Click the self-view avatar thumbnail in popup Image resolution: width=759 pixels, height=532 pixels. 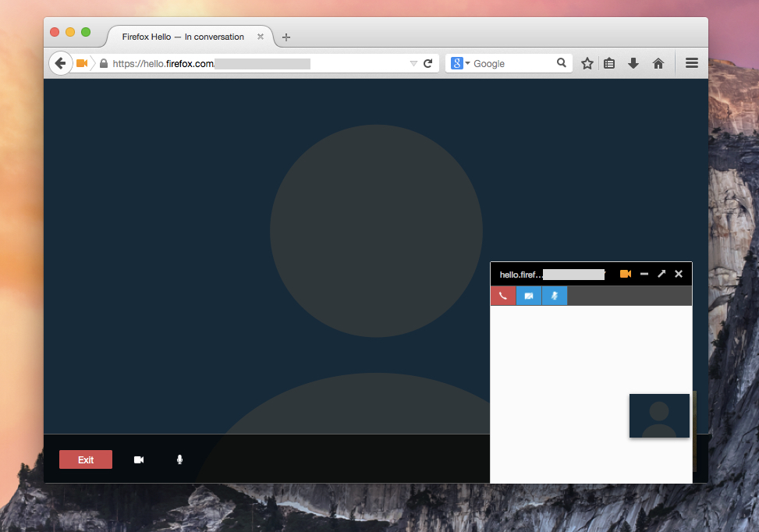pyautogui.click(x=659, y=415)
